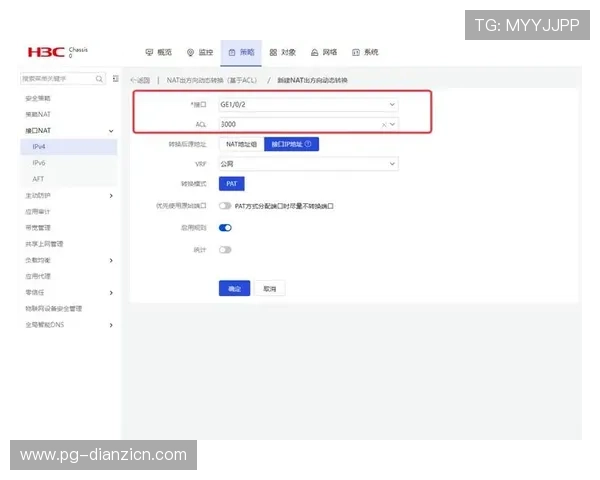Select IPv4 under 接口NAT
This screenshot has height=480, width=600.
click(68, 147)
